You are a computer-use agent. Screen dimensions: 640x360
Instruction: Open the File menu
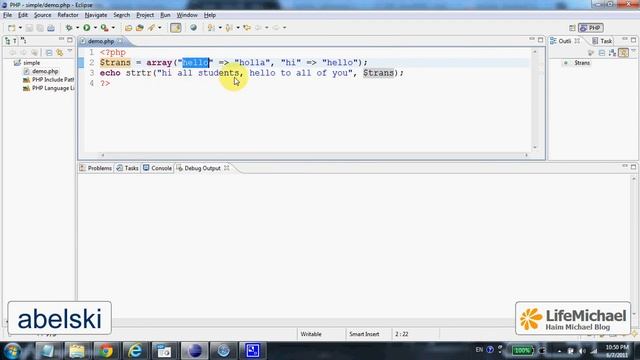(7, 15)
